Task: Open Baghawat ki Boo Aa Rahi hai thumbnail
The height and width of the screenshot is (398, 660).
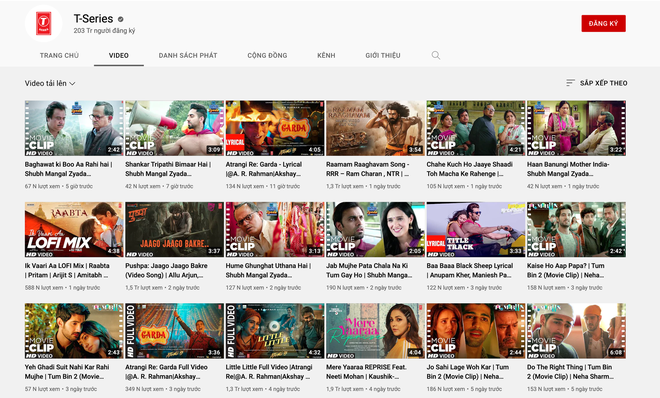Action: tap(74, 128)
